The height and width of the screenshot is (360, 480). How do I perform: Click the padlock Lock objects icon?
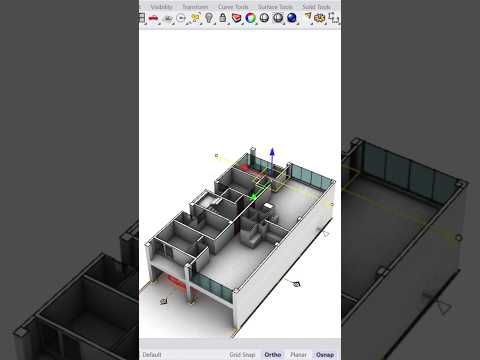223,18
